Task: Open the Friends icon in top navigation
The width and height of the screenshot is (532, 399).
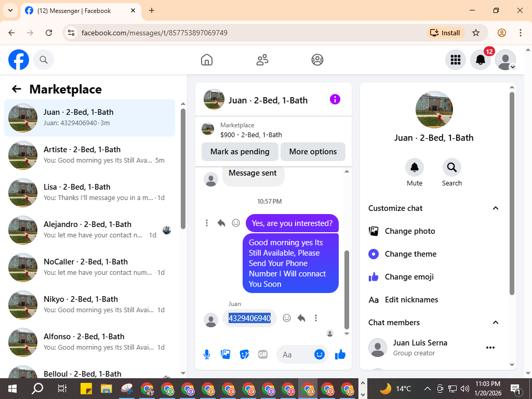Action: [x=262, y=60]
